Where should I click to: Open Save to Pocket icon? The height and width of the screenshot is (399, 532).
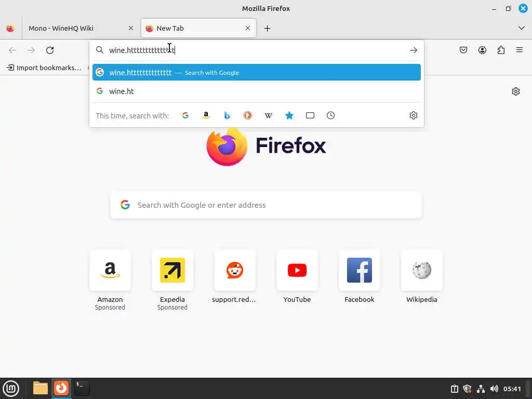(463, 50)
